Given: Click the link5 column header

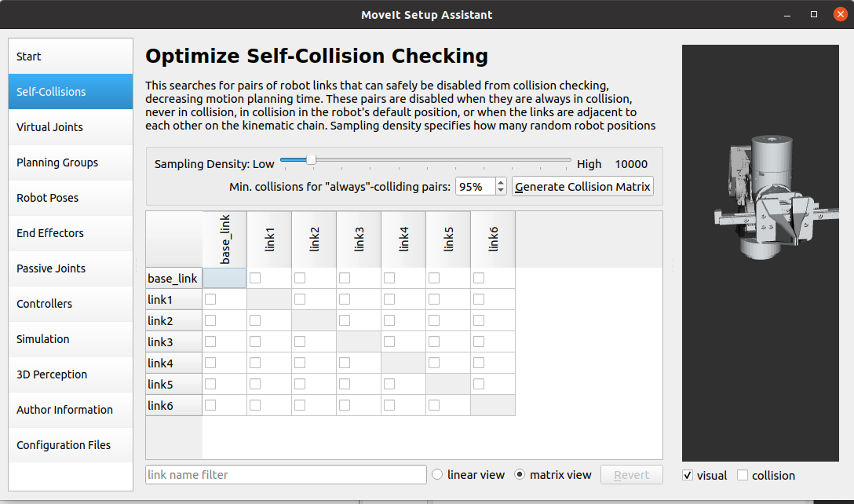Looking at the screenshot, I should (447, 239).
